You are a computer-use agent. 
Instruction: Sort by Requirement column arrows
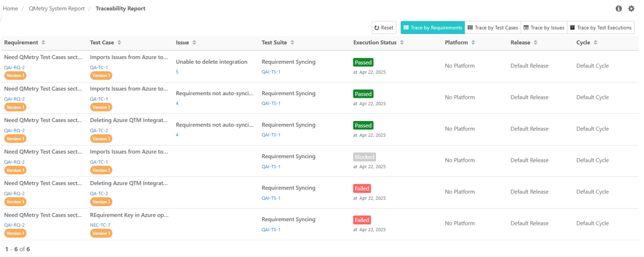[x=43, y=42]
